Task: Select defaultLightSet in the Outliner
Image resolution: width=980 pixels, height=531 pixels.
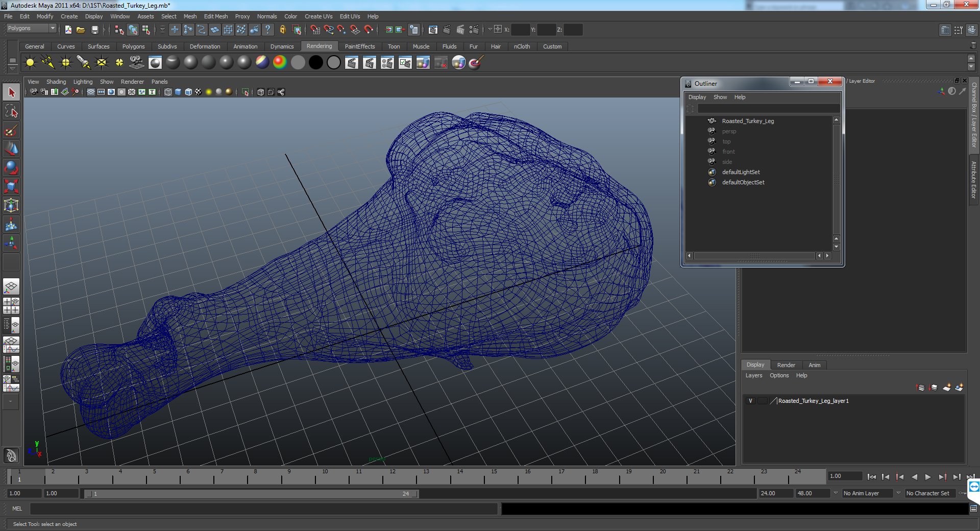Action: pyautogui.click(x=741, y=172)
